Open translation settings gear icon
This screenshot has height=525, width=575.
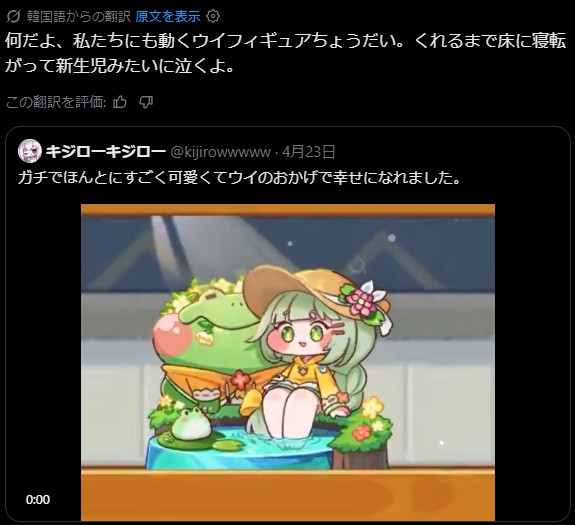click(x=213, y=16)
